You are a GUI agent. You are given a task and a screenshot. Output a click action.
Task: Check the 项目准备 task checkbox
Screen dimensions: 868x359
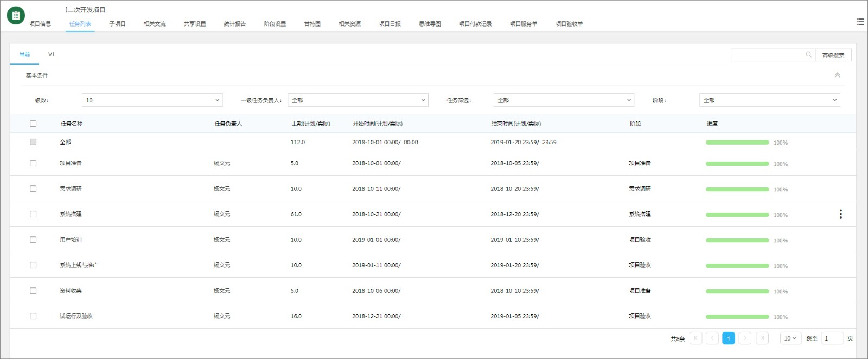click(33, 163)
